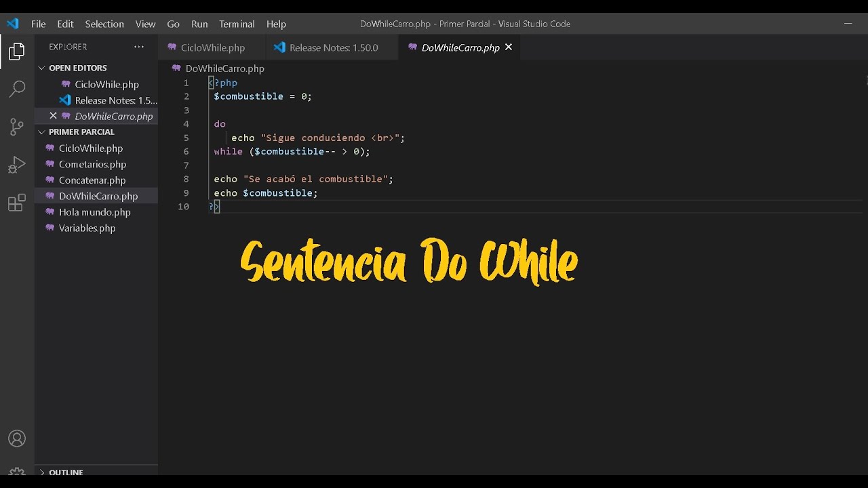Click the EXPLORER panel title

(x=68, y=47)
